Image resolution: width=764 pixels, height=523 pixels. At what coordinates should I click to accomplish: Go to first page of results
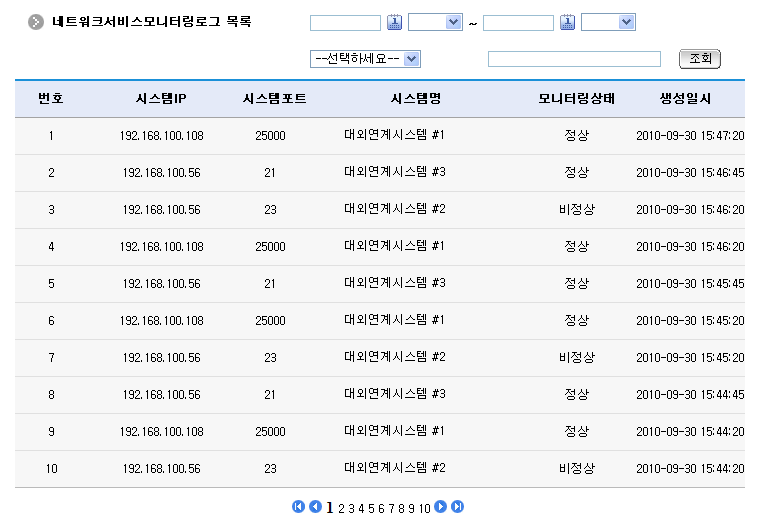coord(298,507)
